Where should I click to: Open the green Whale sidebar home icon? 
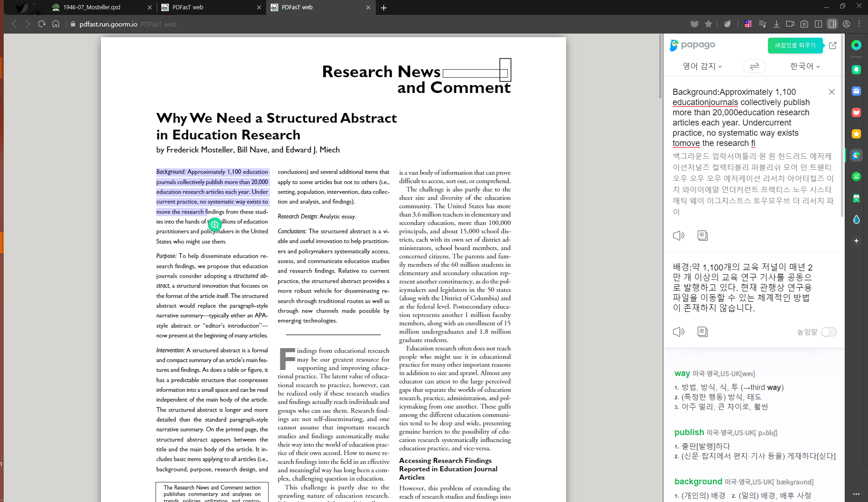pyautogui.click(x=856, y=45)
